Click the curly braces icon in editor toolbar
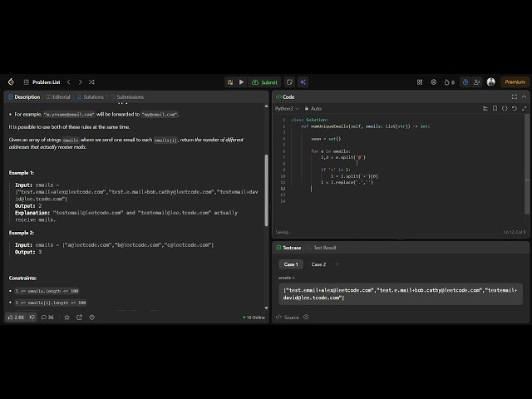Image resolution: width=532 pixels, height=399 pixels. [505, 109]
